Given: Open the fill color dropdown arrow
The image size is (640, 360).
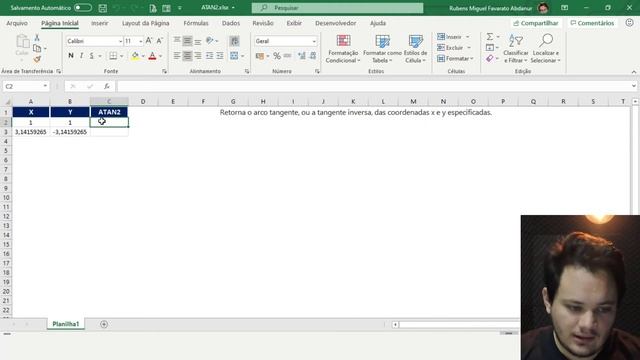Looking at the screenshot, I should pyautogui.click(x=143, y=56).
